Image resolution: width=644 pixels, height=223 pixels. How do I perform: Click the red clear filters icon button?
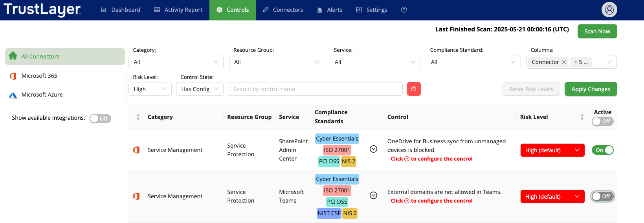point(414,89)
